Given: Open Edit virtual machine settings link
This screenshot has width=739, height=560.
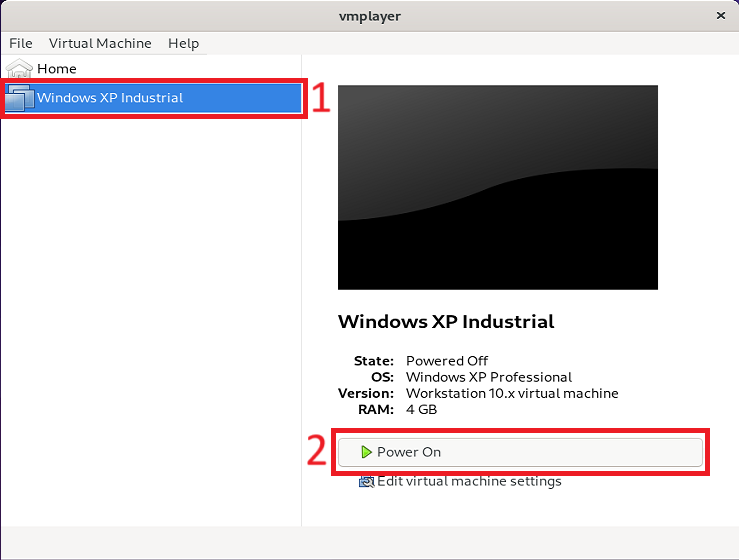Looking at the screenshot, I should tap(469, 481).
